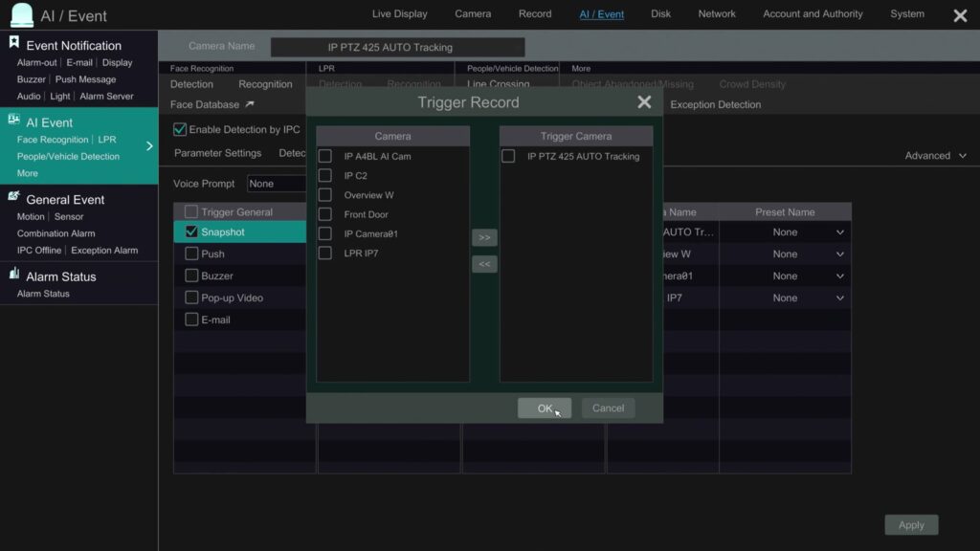Open Alarm Status link in sidebar
Image resolution: width=980 pixels, height=551 pixels.
click(x=43, y=294)
